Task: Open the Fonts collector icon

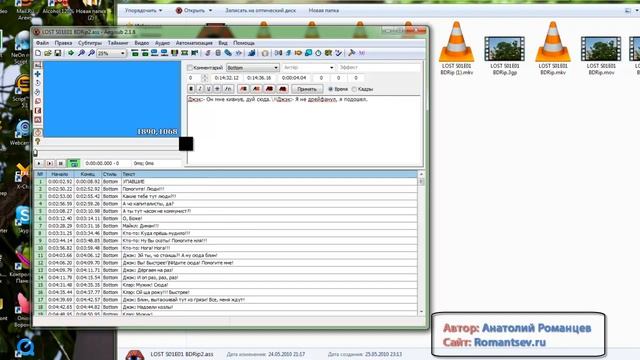Action: point(238,53)
